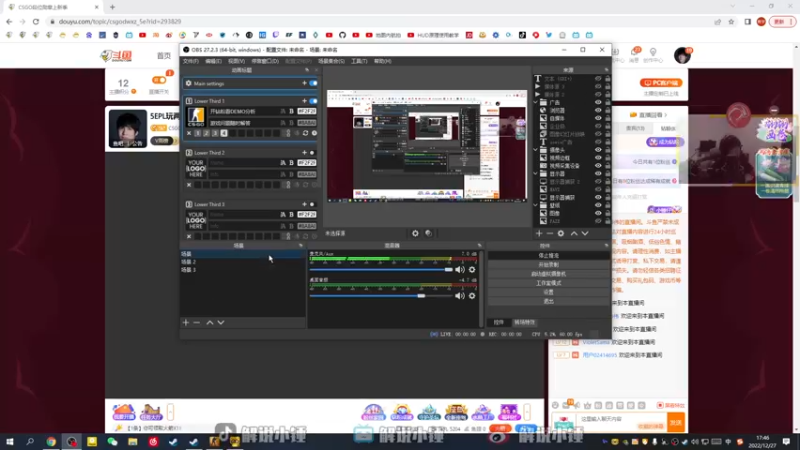Mute the 桌面音频 speaker icon

[x=460, y=296]
